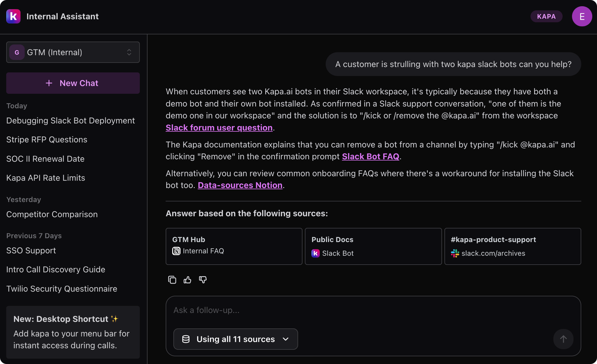Click 'Answer based on the following sources:' heading
Screen dimensions: 597x364
click(x=247, y=213)
